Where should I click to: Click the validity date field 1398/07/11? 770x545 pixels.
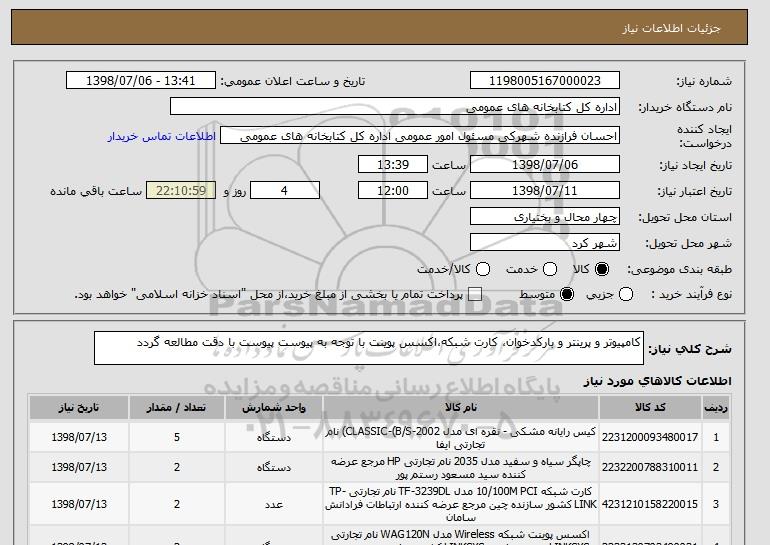click(x=545, y=191)
